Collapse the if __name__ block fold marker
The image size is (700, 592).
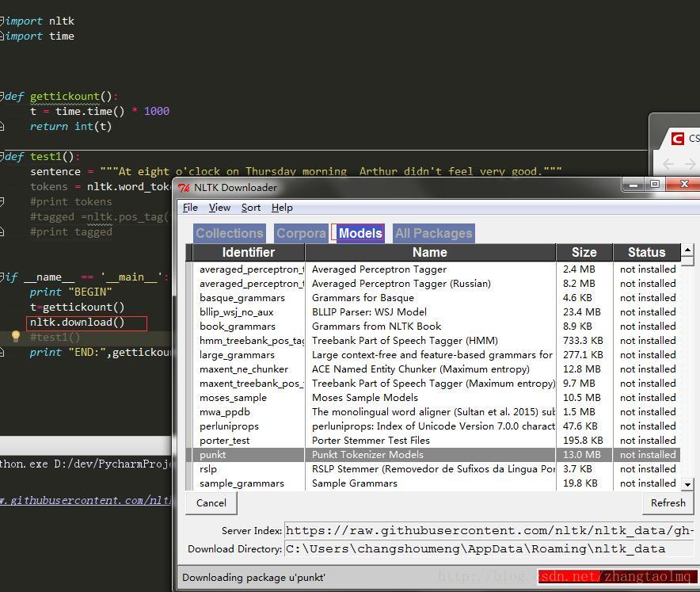click(2, 277)
